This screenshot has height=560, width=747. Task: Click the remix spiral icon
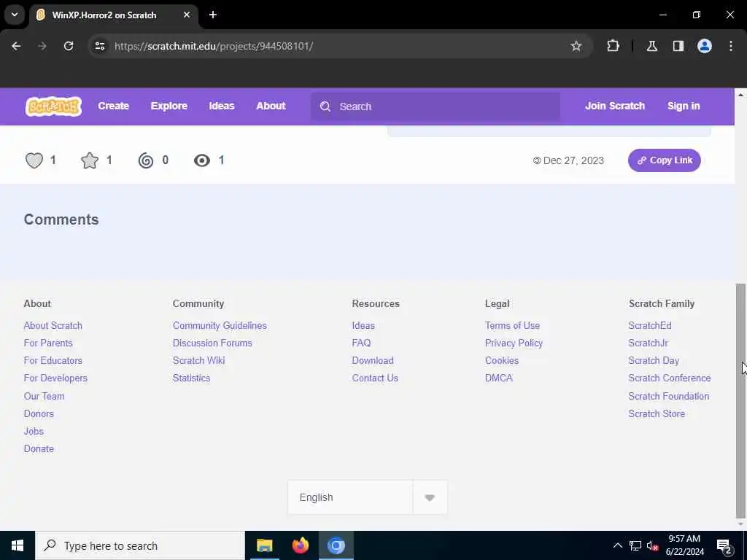click(146, 160)
